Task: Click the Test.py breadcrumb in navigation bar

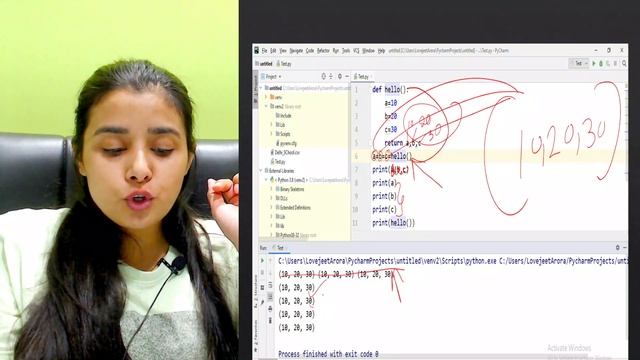Action: tap(284, 64)
